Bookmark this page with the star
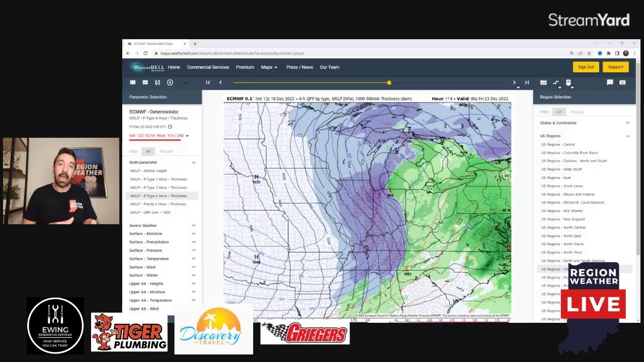Screen dimensions: 644x362 pos(589,53)
